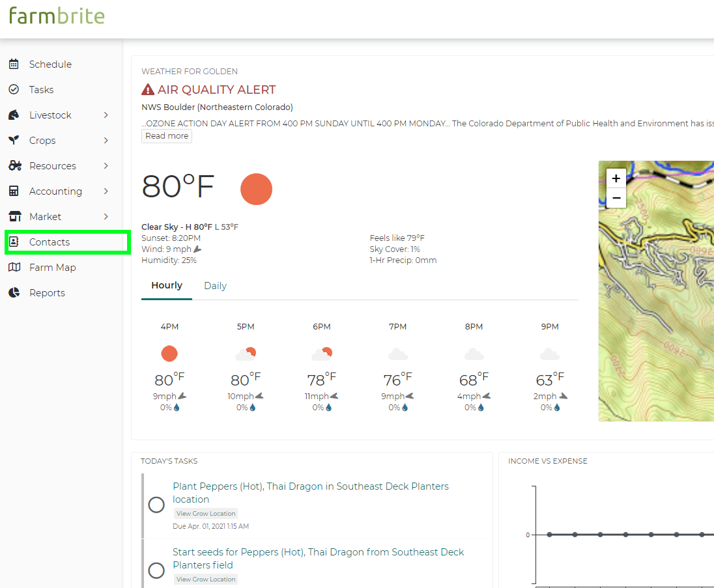Image resolution: width=714 pixels, height=588 pixels.
Task: Switch to the Hourly forecast tab
Action: pyautogui.click(x=167, y=285)
